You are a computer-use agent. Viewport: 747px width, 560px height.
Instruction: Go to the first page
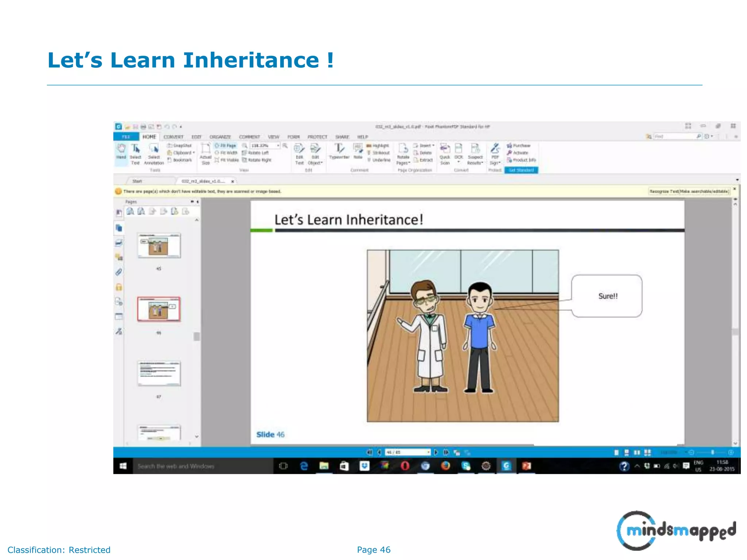(369, 452)
